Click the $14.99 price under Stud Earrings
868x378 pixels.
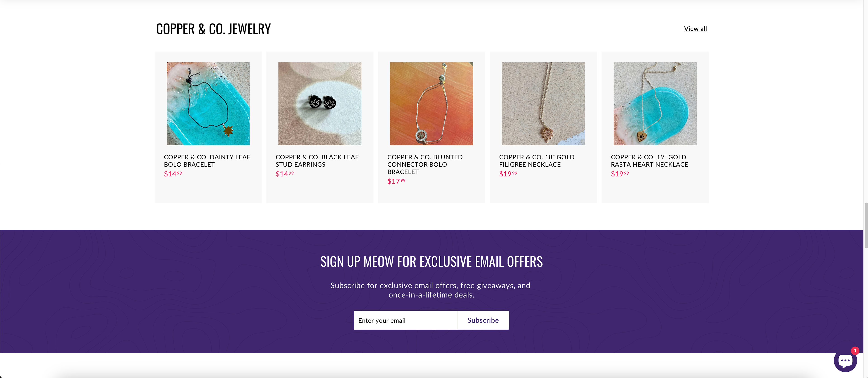[284, 174]
